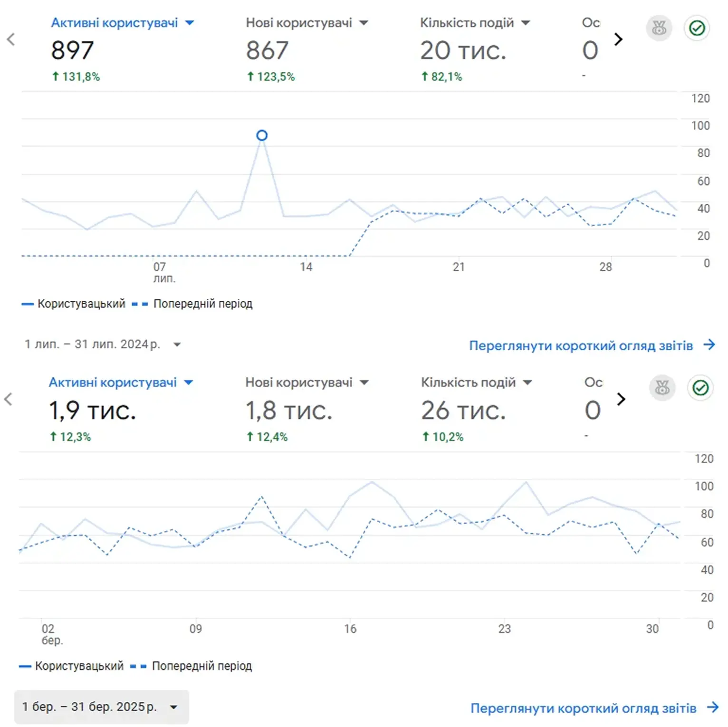Click Попередній період legend entry in July chart
Screen dimensions: 728x727
pos(192,304)
